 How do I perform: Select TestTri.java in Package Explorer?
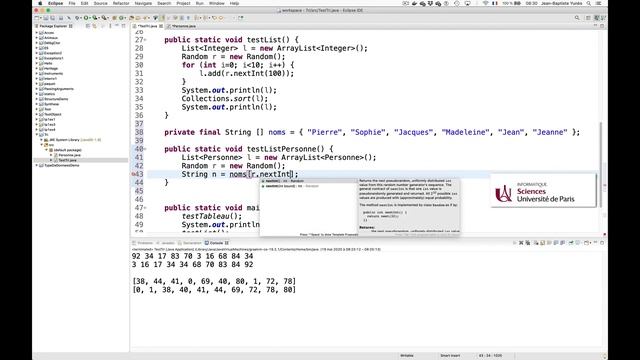pos(67,160)
